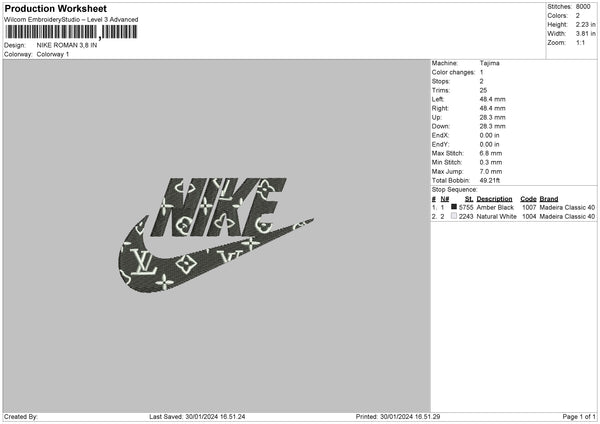Image resolution: width=600 pixels, height=424 pixels.
Task: Click the Description column header
Action: coord(494,199)
